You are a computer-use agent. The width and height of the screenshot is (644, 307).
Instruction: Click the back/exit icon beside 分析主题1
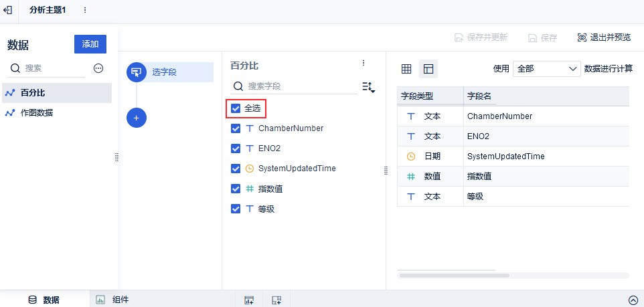click(7, 10)
